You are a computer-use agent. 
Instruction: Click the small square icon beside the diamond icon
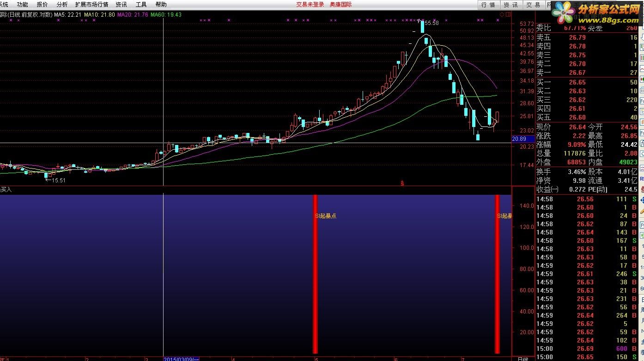[508, 14]
